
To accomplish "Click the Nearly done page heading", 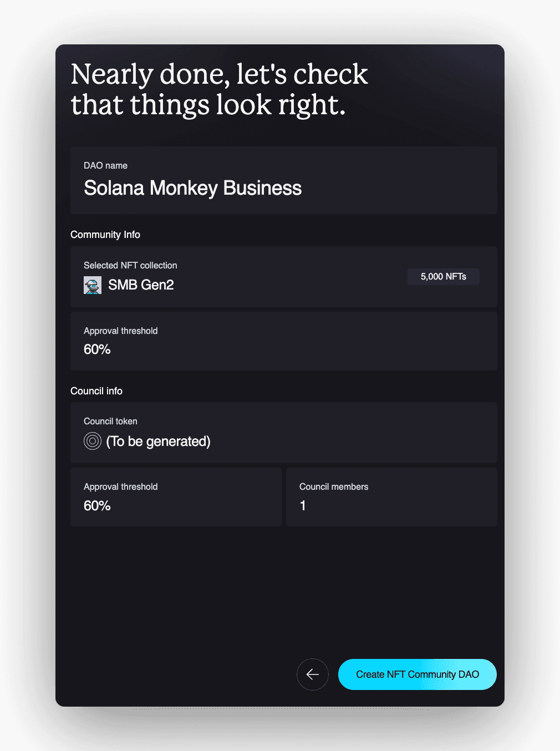I will point(219,89).
